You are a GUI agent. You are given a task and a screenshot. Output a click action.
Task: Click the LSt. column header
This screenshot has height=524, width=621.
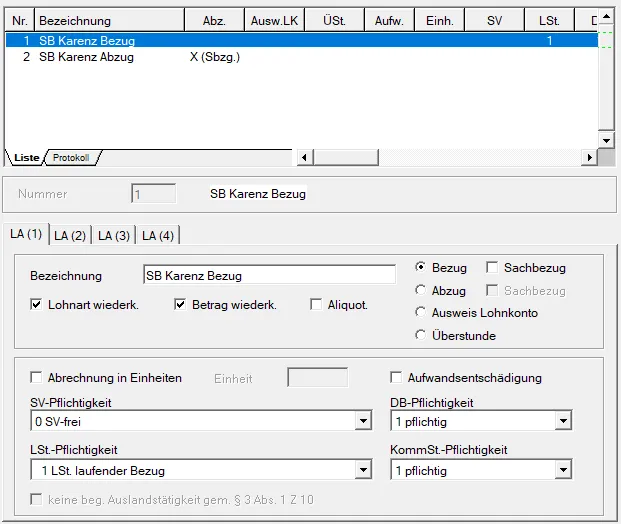point(549,21)
